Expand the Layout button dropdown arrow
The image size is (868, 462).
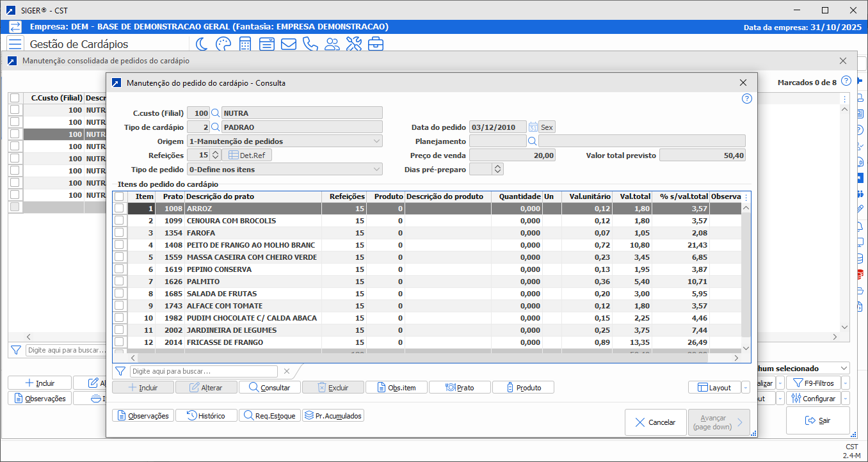coord(745,387)
